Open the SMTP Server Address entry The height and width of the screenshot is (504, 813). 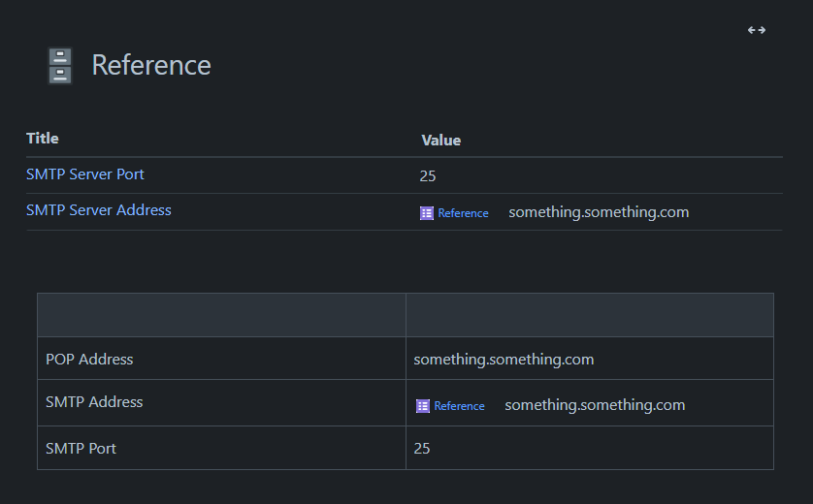point(99,210)
